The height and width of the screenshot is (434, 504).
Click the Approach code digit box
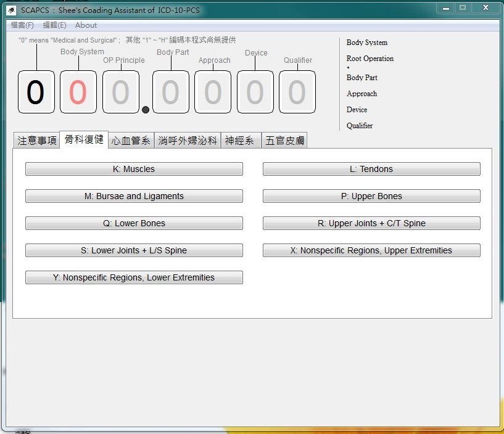coord(213,92)
